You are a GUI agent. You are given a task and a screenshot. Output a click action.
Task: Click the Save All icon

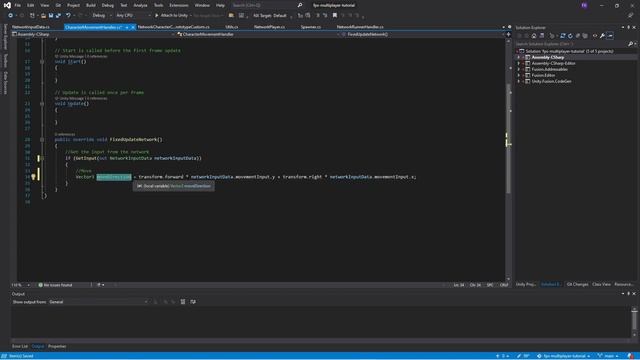[x=58, y=16]
